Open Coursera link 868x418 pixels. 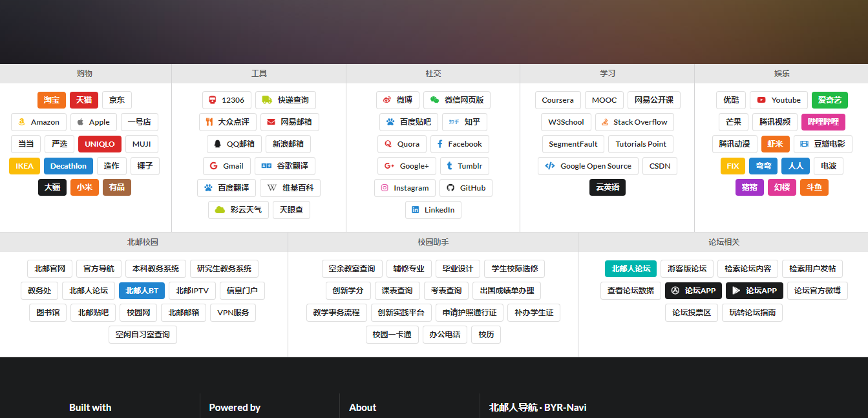click(558, 100)
